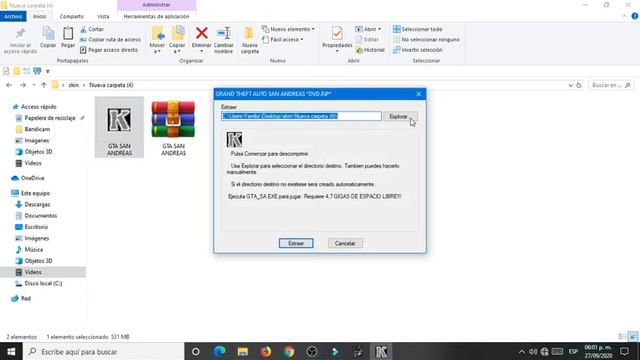Switch to the Compartir ribbon tab
This screenshot has width=640, height=360.
coord(71,16)
